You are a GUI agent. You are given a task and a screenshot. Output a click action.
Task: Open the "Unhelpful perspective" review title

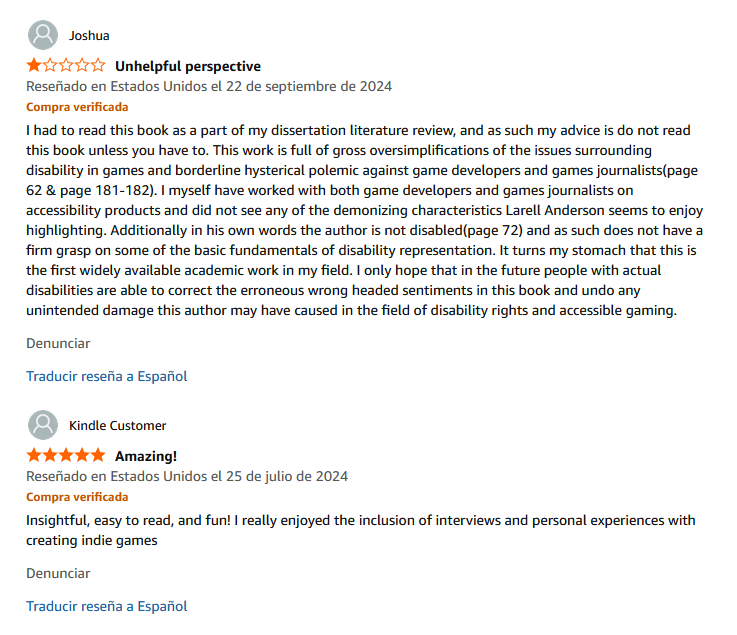point(188,66)
